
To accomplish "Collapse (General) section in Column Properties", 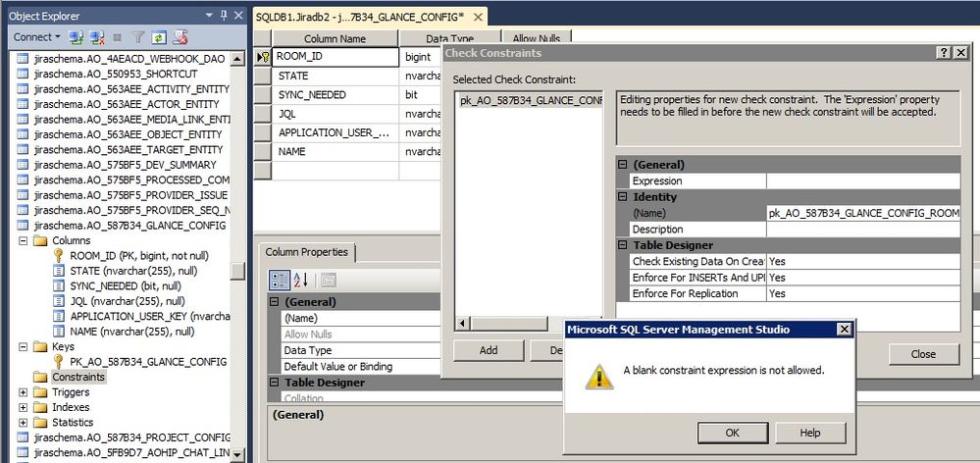I will [x=274, y=302].
